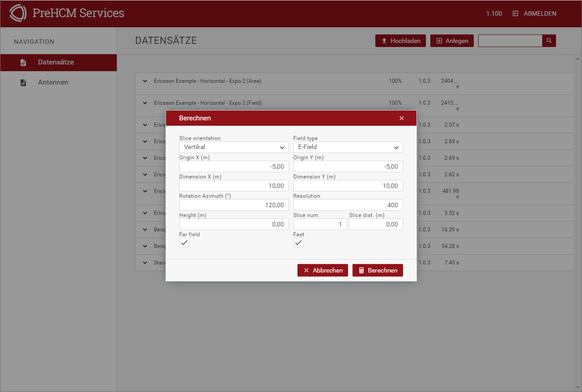Click the Berechnen calculate button in dialog
Viewport: 582px width, 392px height.
pos(378,270)
